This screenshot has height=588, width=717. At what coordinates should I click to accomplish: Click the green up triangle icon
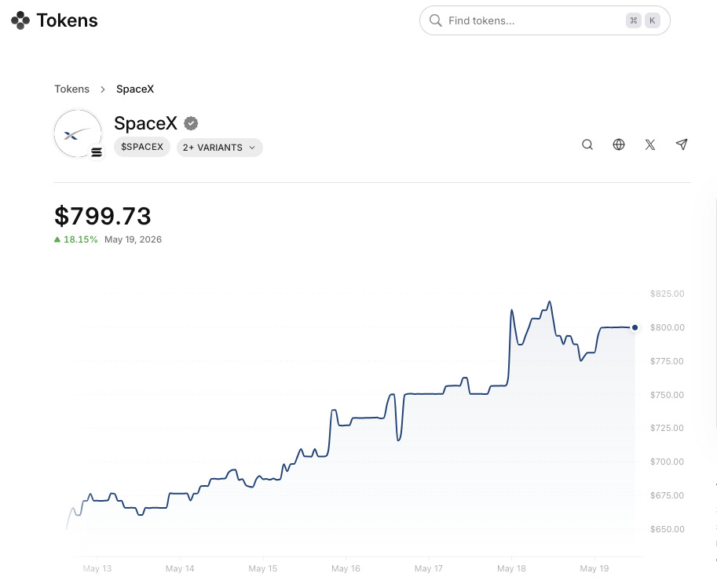57,239
